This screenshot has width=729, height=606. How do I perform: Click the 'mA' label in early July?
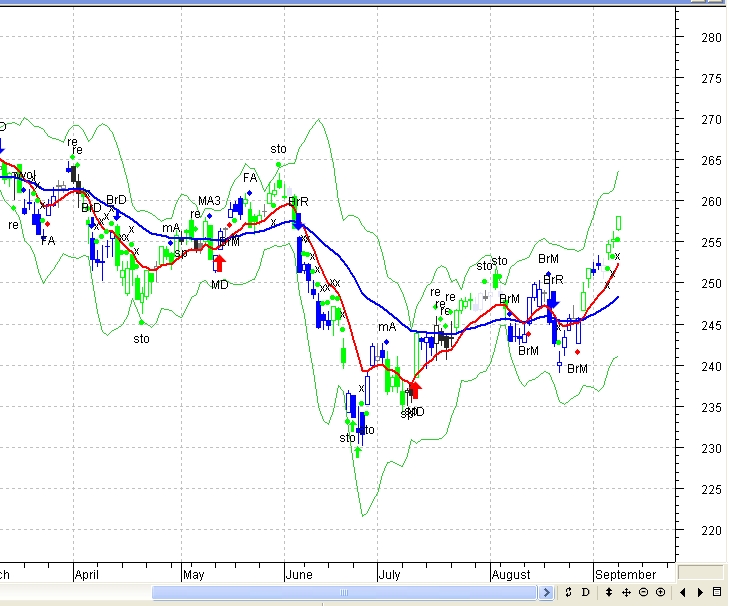[387, 327]
